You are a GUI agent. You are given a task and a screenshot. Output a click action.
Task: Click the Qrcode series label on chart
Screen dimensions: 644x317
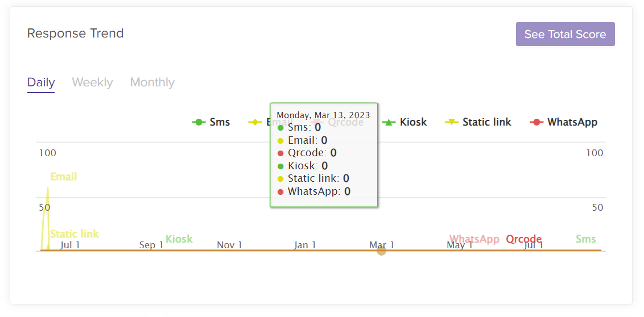523,239
